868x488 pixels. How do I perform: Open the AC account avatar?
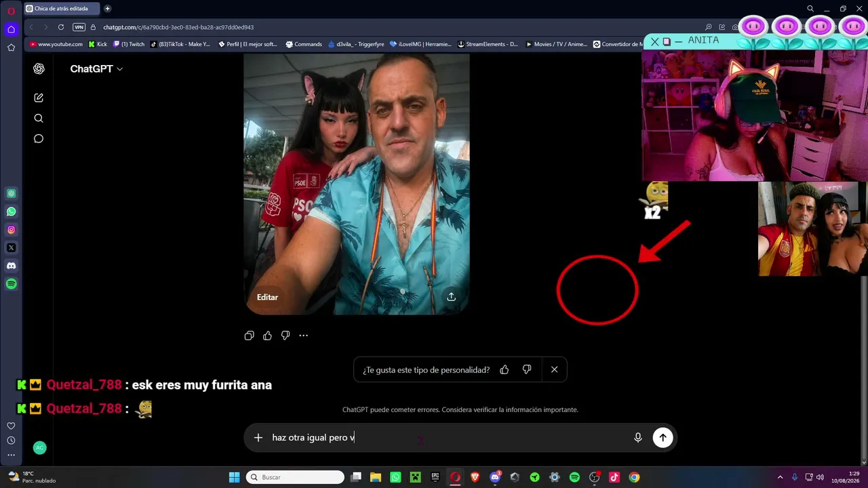[x=39, y=447]
